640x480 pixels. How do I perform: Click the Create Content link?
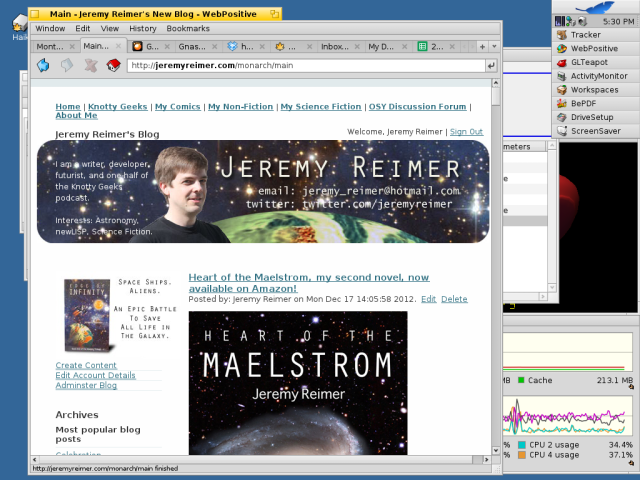point(86,365)
